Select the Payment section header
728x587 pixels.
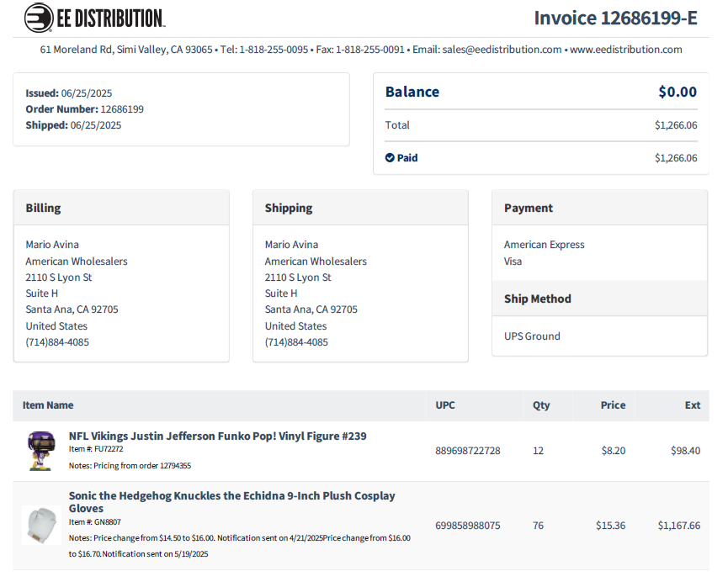529,208
